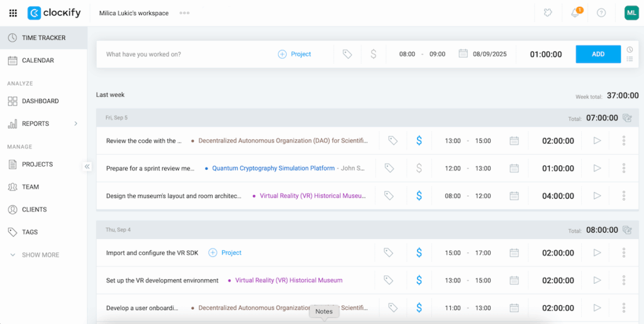Click the blue ADD button
Screen dimensions: 644x324
click(598, 54)
